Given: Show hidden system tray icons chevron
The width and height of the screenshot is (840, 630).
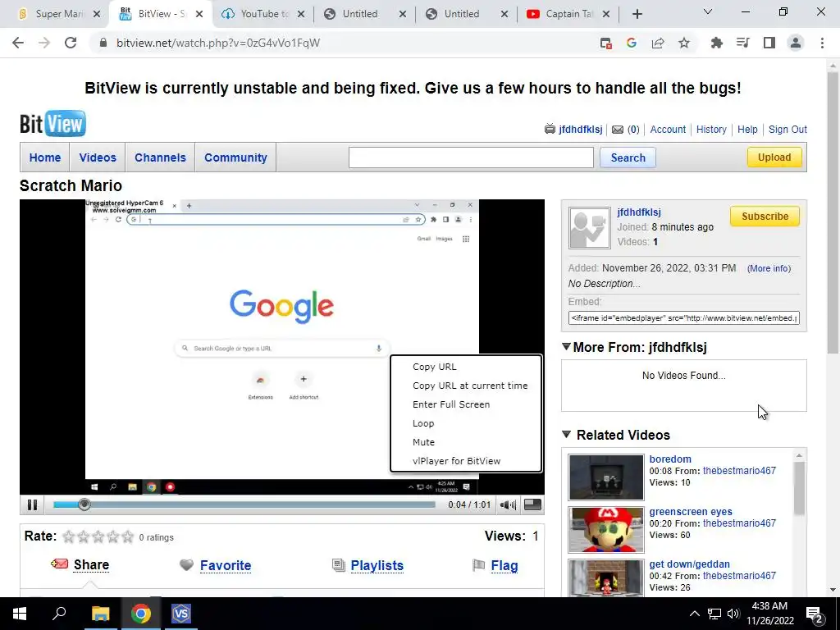Looking at the screenshot, I should pyautogui.click(x=694, y=614).
